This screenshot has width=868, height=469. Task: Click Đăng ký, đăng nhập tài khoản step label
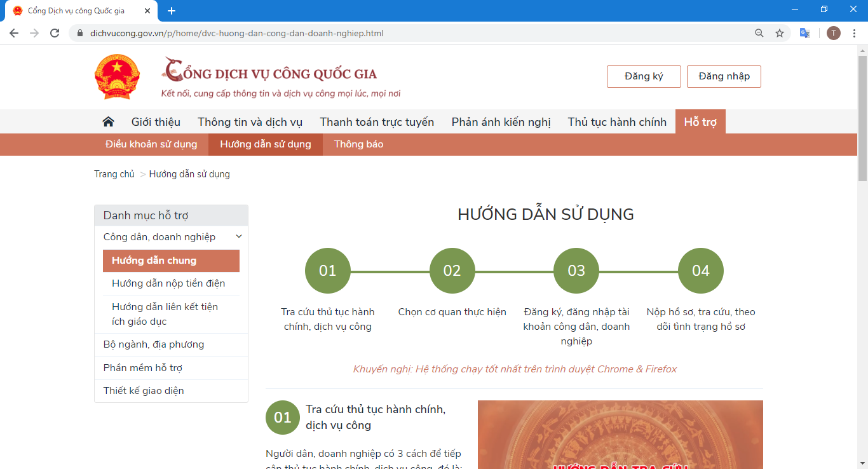point(576,327)
